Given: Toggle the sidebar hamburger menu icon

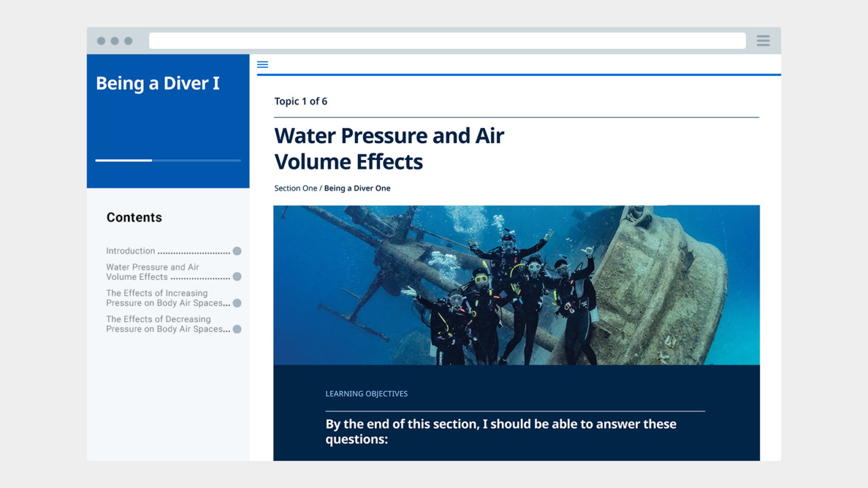Looking at the screenshot, I should (x=262, y=64).
